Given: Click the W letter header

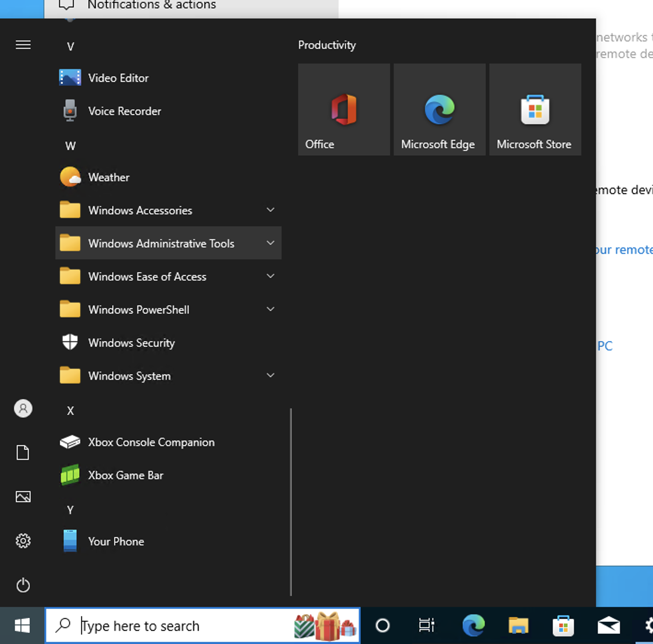Looking at the screenshot, I should pos(70,146).
